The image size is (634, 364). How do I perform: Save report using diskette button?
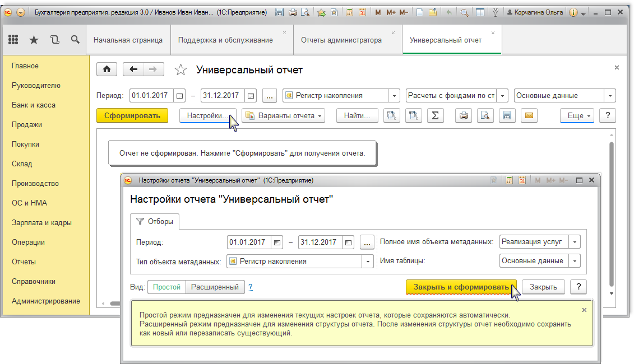[507, 115]
